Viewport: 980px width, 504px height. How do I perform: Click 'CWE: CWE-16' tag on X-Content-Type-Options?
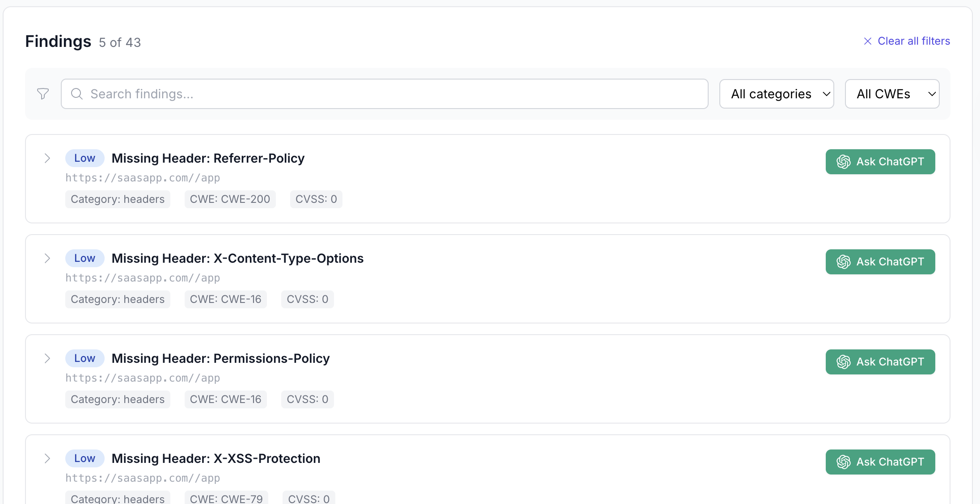[226, 299]
